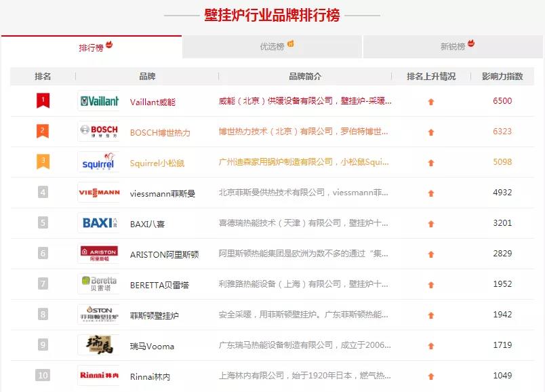
Task: Click the up arrow in ARISTON row
Action: [431, 254]
